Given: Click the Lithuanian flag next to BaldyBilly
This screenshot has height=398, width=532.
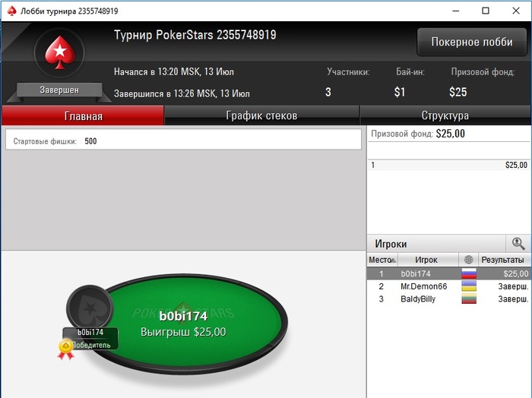Looking at the screenshot, I should click(x=469, y=299).
